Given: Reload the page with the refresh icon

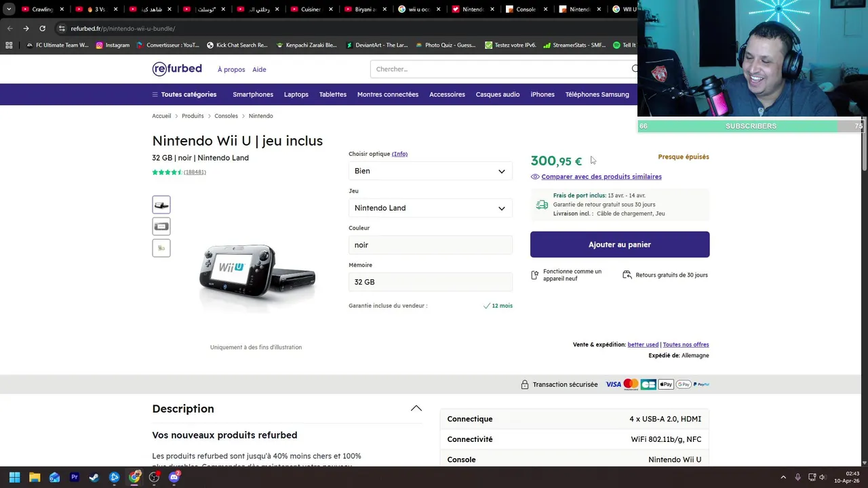Looking at the screenshot, I should tap(42, 28).
